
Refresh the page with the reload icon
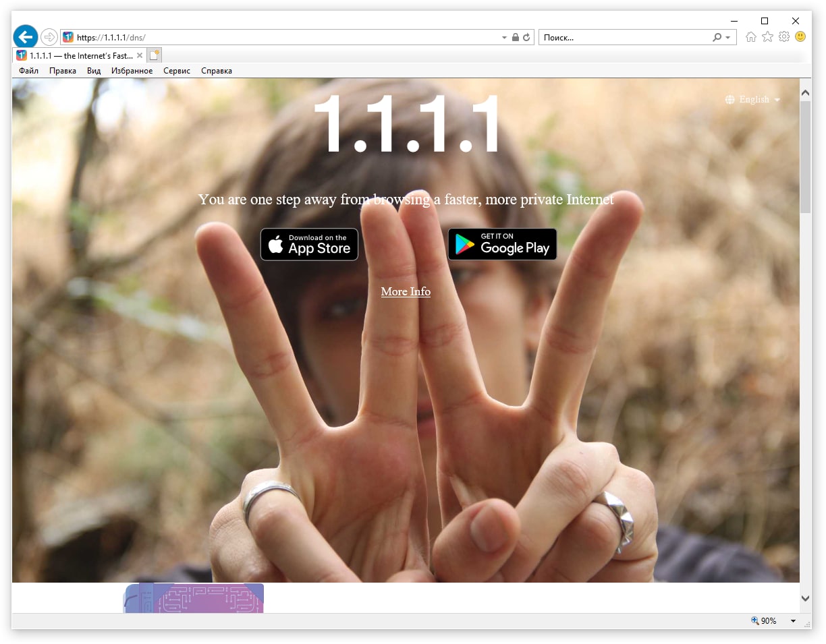pyautogui.click(x=527, y=38)
